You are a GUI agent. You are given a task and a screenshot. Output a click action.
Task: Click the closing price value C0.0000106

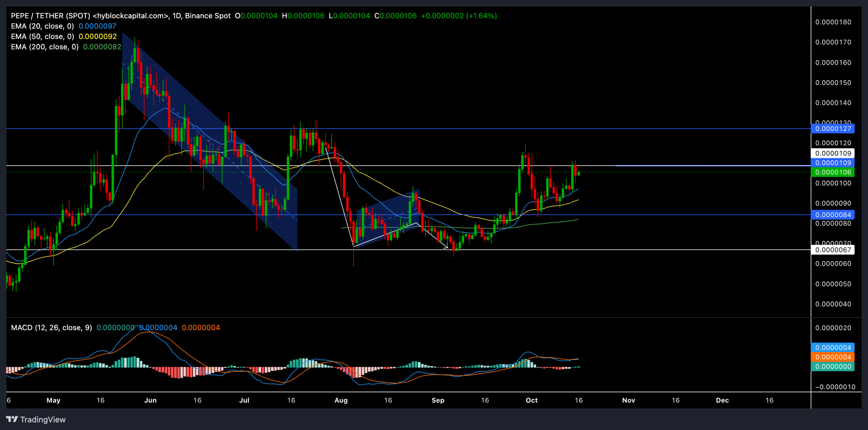point(395,16)
